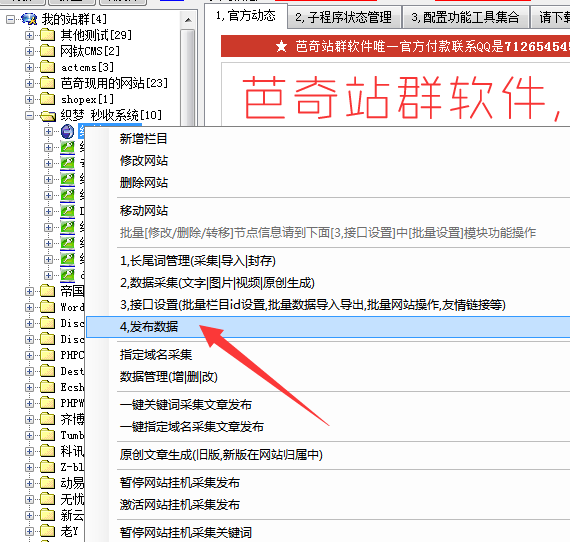Choose 新增栏目 from context menu
The image size is (570, 542).
pyautogui.click(x=143, y=138)
